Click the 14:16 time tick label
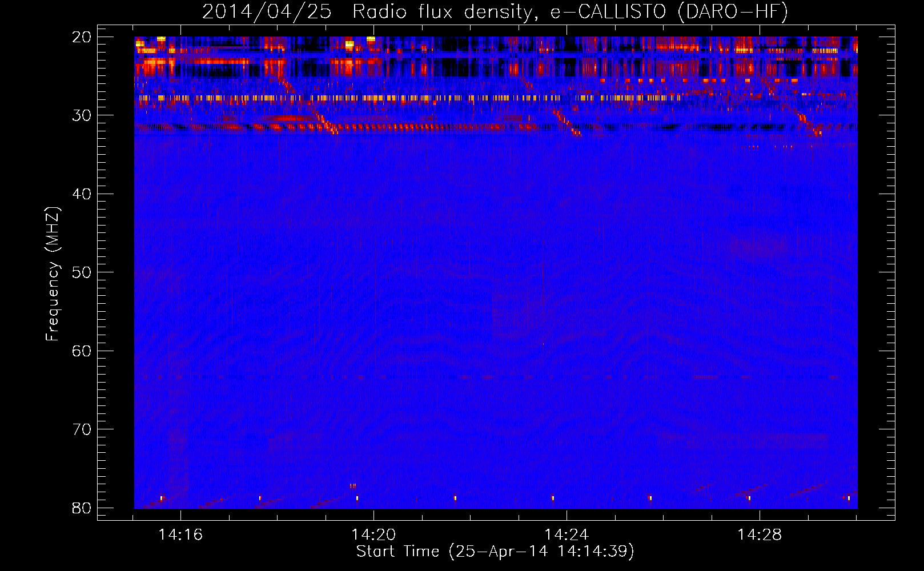Viewport: 924px width, 571px height. [x=180, y=535]
